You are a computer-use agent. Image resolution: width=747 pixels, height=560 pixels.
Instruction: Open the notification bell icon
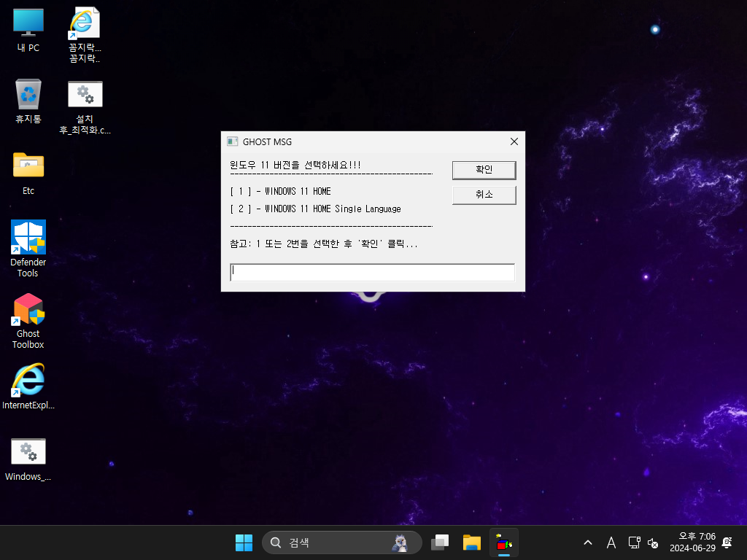coord(727,542)
